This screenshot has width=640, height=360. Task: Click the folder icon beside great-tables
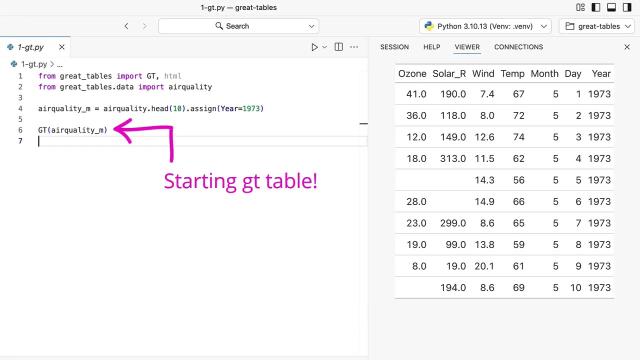[x=570, y=26]
